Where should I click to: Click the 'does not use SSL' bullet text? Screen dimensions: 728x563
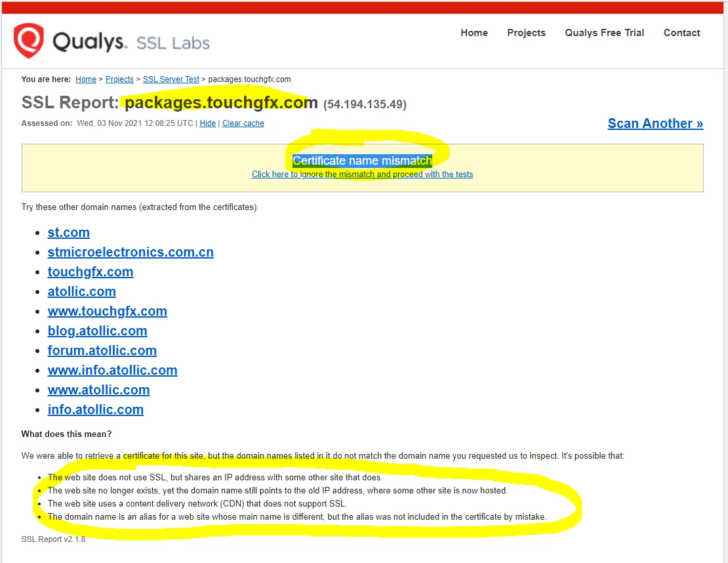coord(215,478)
